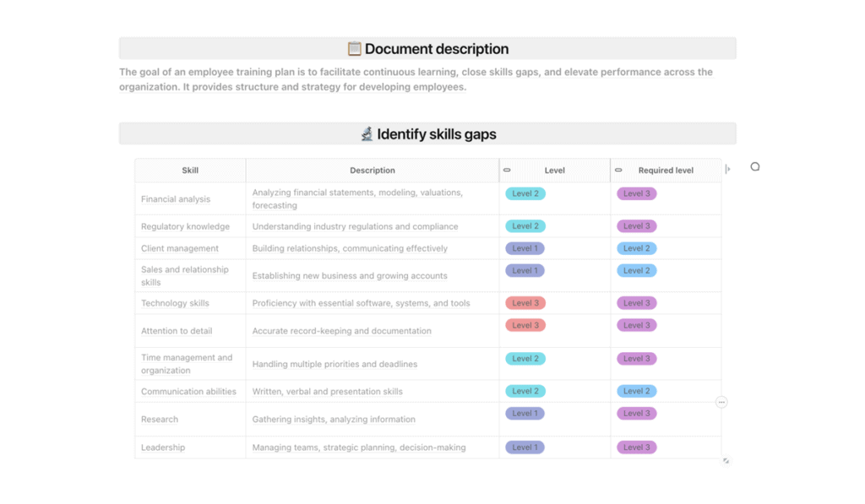
Task: Click the Attention to detail red Level 3 tag
Action: [x=525, y=325]
